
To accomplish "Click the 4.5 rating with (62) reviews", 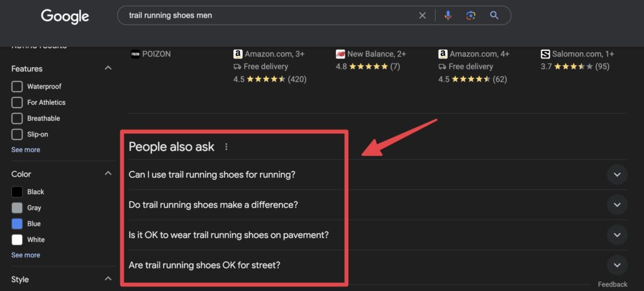I will [472, 79].
